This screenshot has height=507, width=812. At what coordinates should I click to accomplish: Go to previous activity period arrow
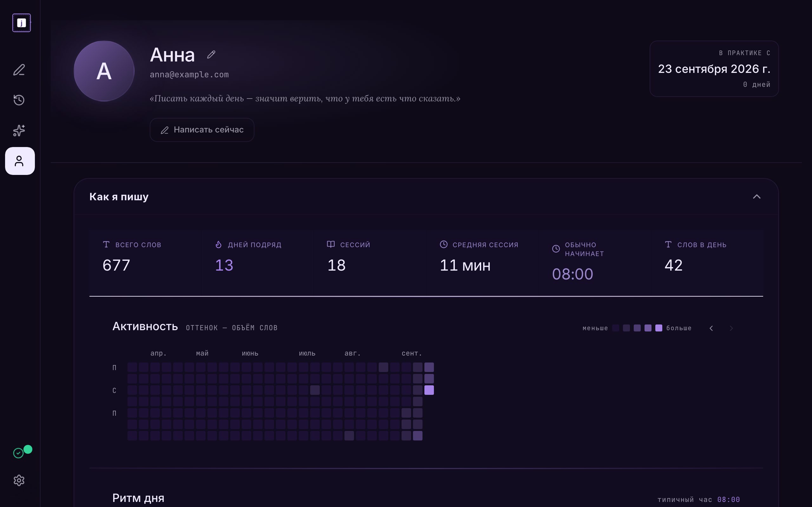click(x=711, y=328)
